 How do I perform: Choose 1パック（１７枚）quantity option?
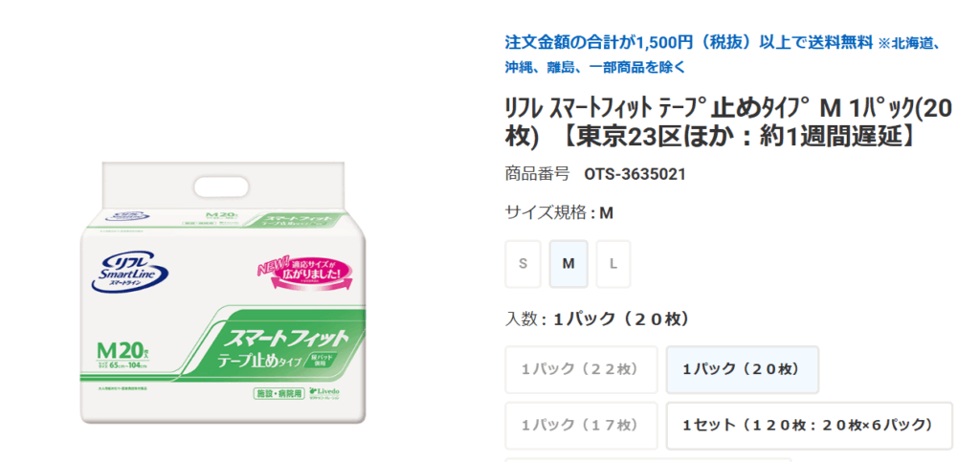pos(581,425)
